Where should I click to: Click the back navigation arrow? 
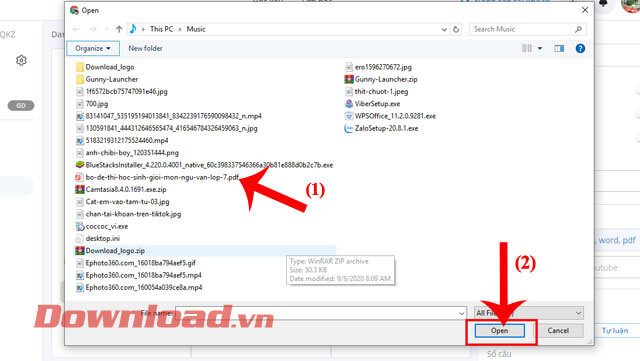point(76,29)
